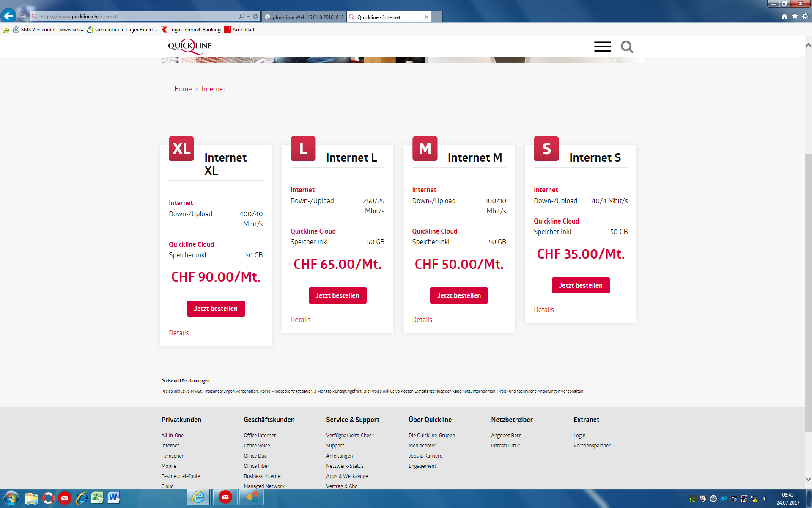Click Jetzt bestellen for Internet S
812x508 pixels.
580,285
